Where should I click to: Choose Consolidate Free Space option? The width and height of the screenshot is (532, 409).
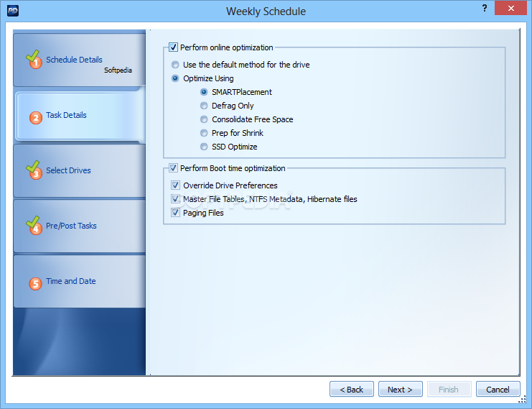tap(204, 119)
